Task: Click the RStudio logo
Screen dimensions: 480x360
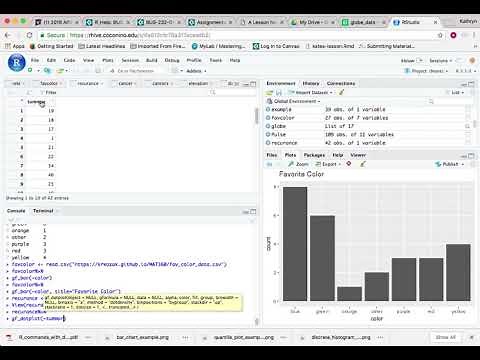Action: click(x=17, y=63)
